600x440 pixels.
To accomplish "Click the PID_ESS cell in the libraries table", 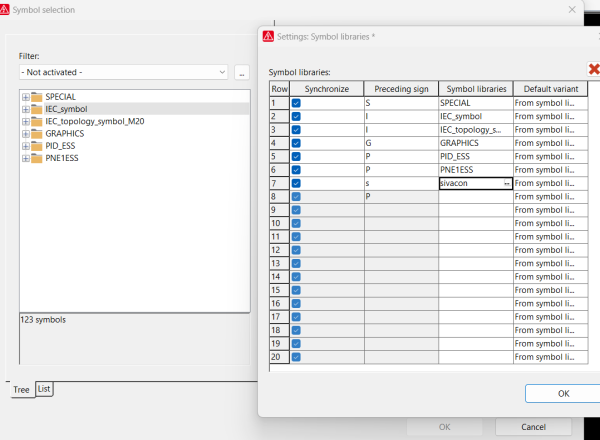I will tap(476, 157).
